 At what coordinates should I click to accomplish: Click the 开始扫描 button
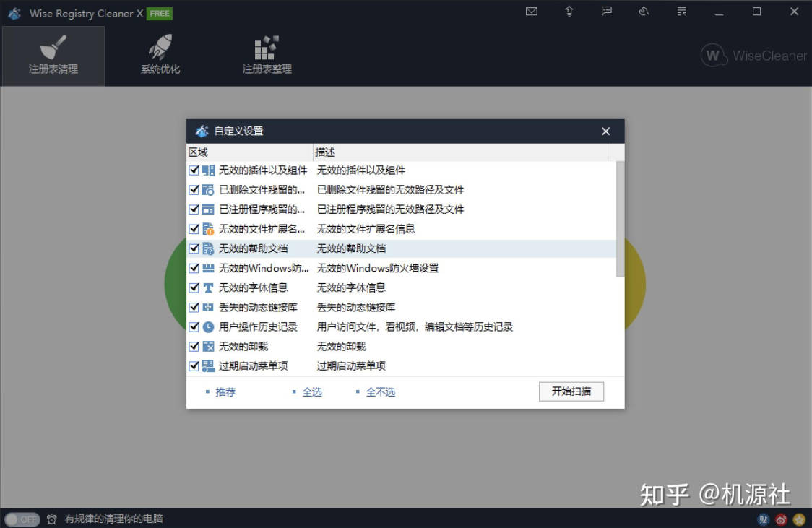[x=571, y=391]
